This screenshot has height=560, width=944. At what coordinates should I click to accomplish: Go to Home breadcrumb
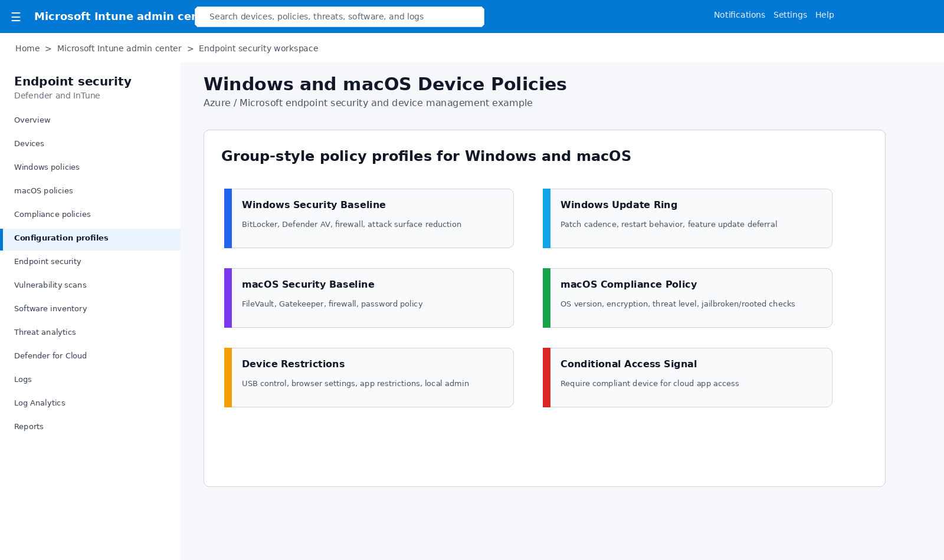[x=28, y=48]
